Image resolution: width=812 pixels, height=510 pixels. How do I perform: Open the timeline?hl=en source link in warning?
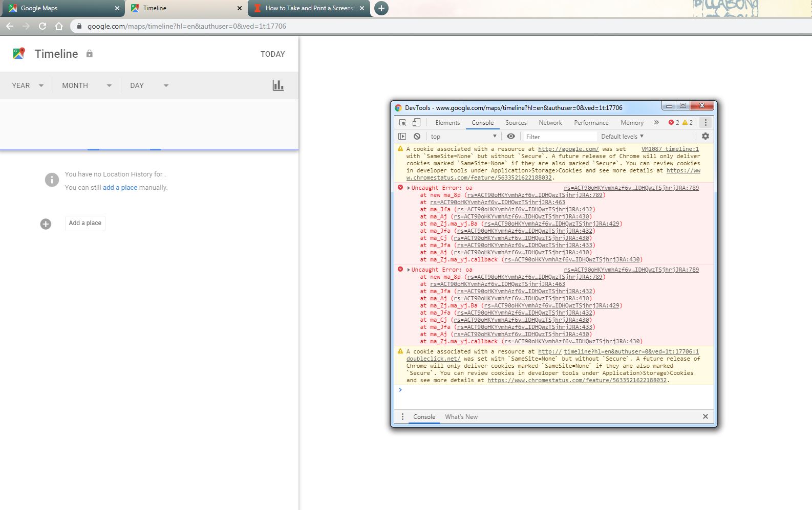coord(631,352)
